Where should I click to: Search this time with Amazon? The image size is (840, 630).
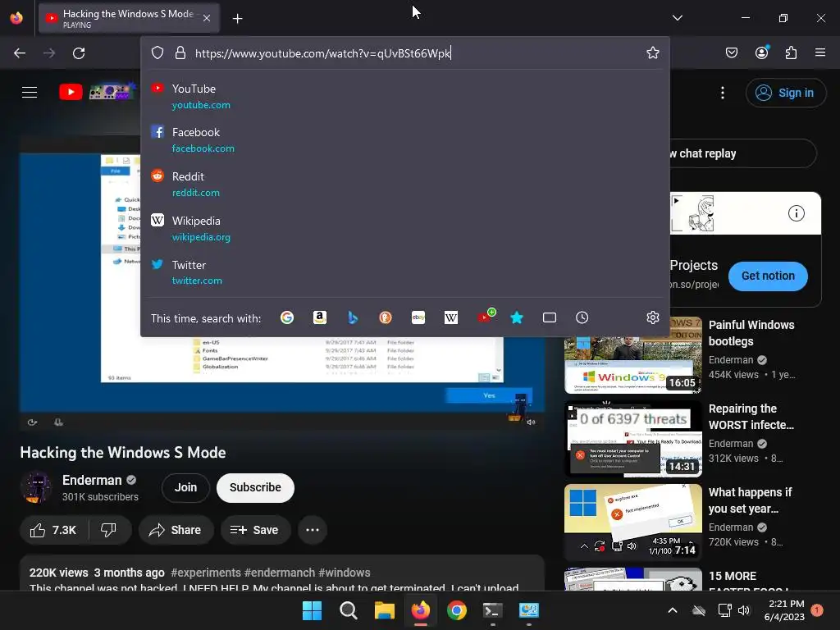(320, 317)
